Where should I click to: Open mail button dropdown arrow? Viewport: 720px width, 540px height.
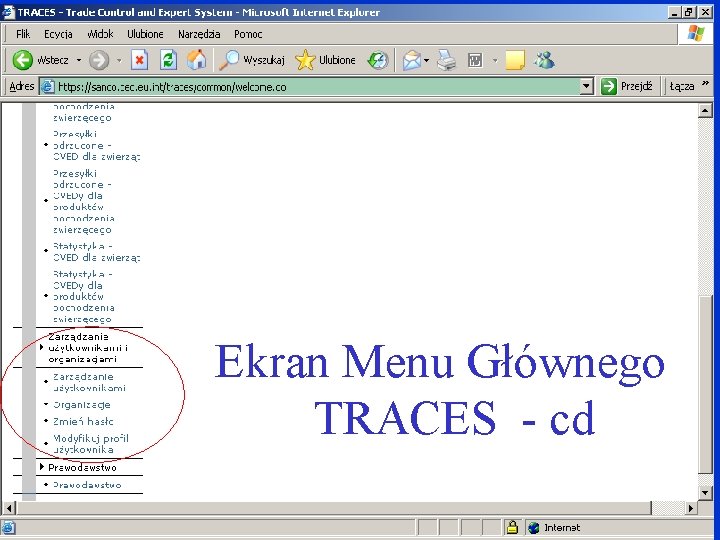tap(427, 60)
